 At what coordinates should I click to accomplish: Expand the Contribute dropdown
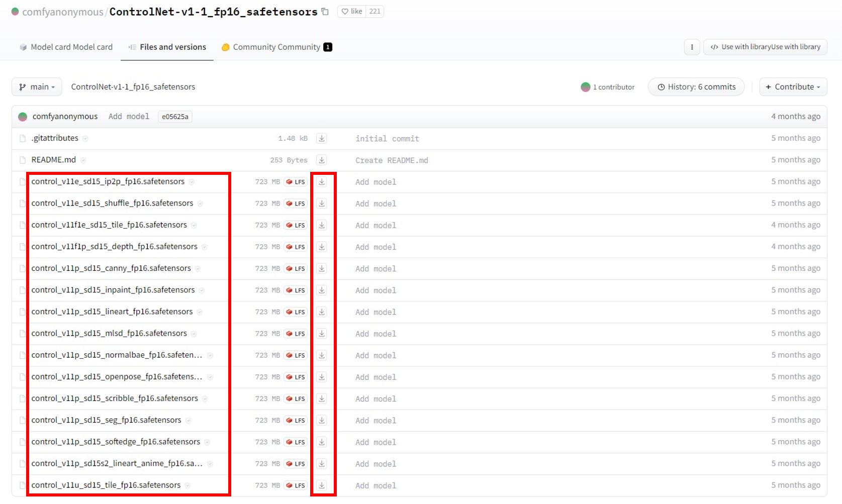point(793,87)
